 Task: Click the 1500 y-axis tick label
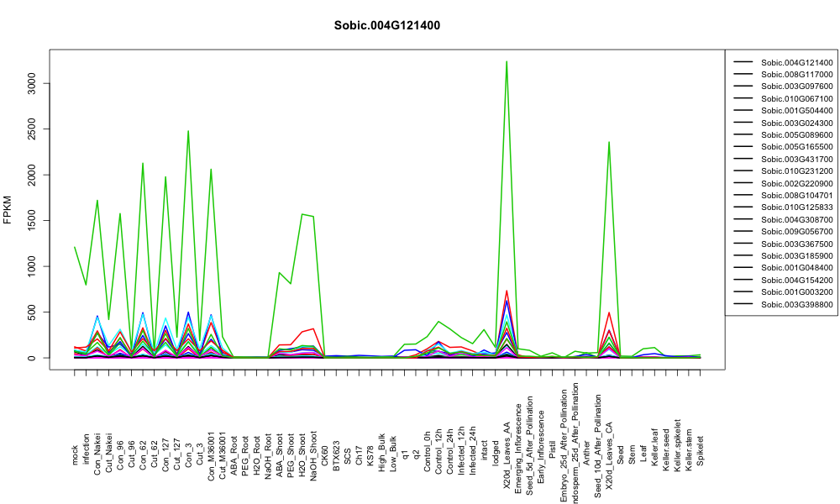[x=32, y=221]
